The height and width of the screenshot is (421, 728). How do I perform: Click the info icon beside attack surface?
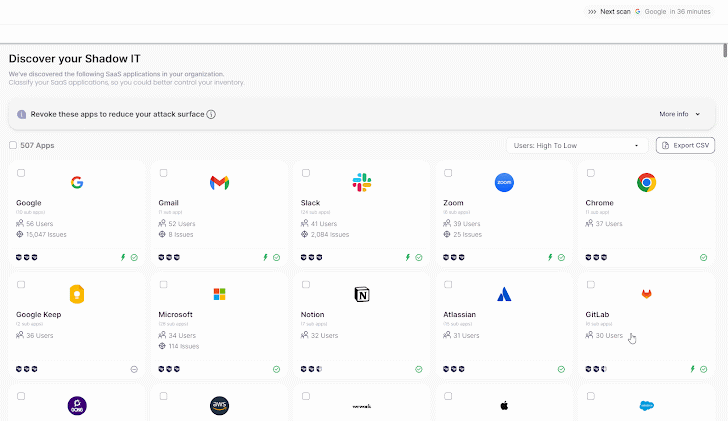(211, 114)
